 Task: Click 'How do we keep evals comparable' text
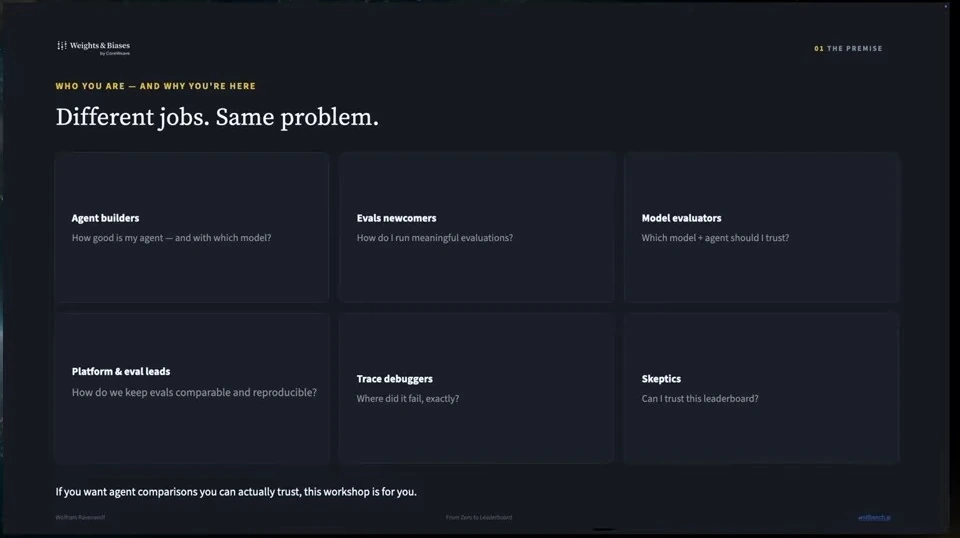(x=194, y=392)
